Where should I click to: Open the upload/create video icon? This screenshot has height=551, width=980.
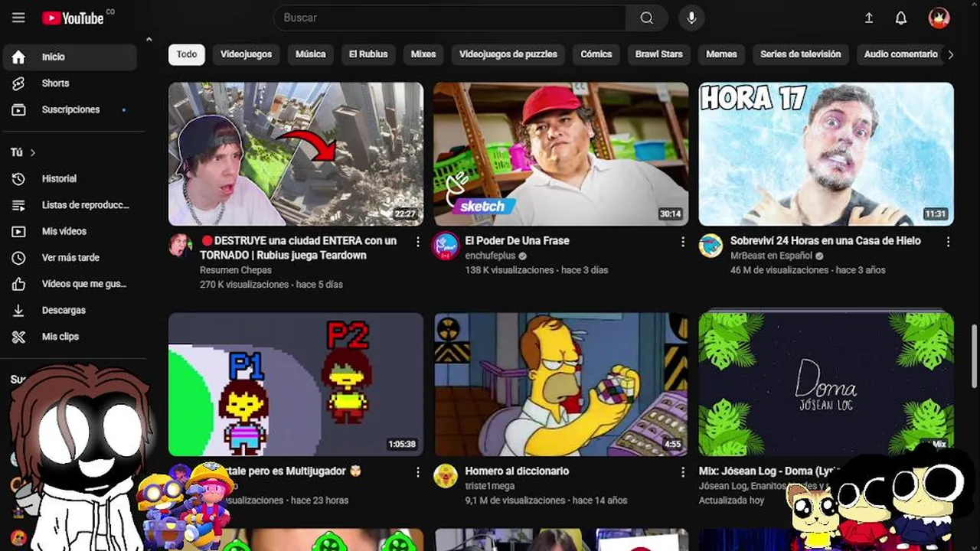click(869, 18)
